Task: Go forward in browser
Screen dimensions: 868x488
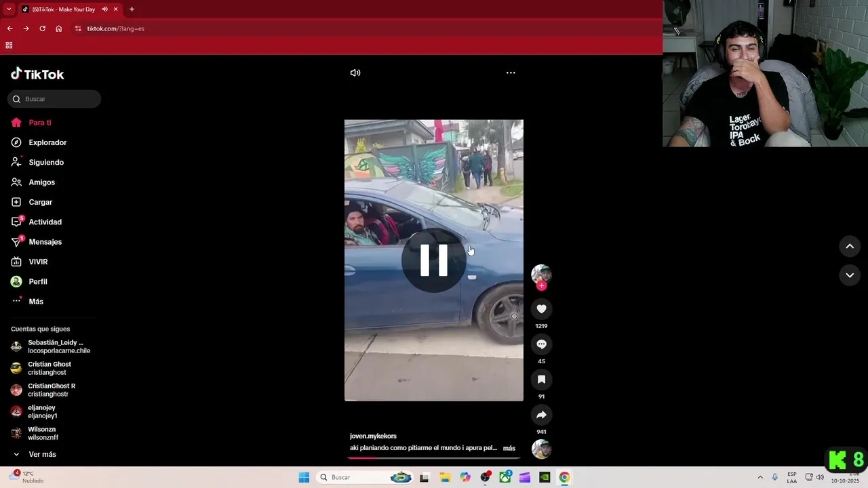Action: pyautogui.click(x=26, y=28)
